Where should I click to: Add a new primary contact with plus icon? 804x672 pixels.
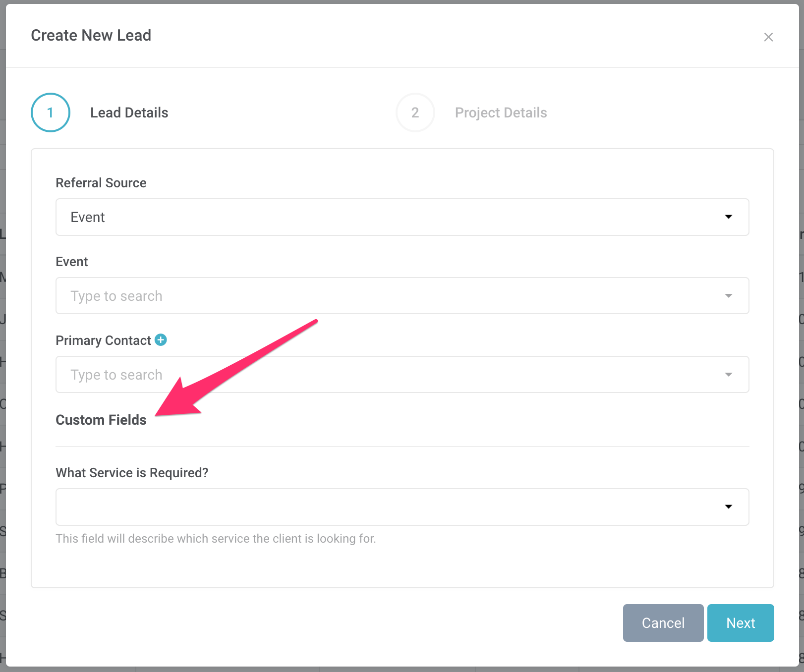(x=161, y=340)
